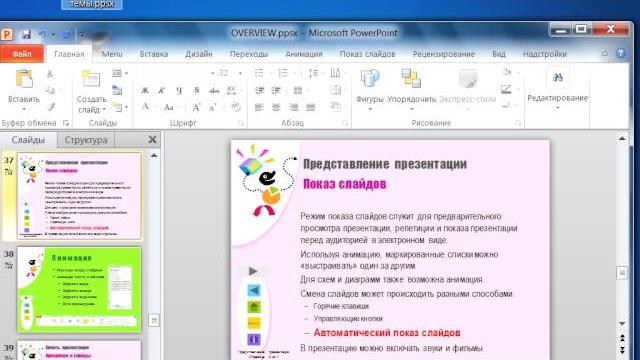
Task: Select slide 38 thumbnail Анимация
Action: click(79, 289)
